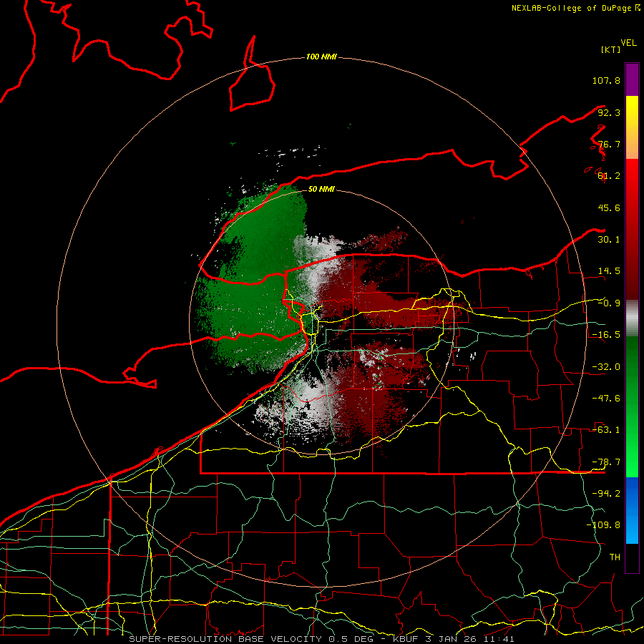Screen dimensions: 644x644
Task: Click the bottom product title text
Action: pyautogui.click(x=321, y=639)
